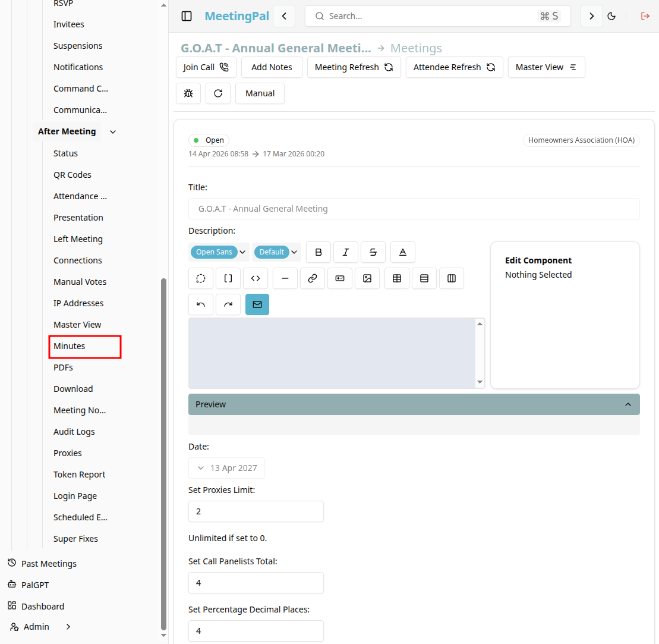Click the logout icon
The width and height of the screenshot is (659, 644).
[x=645, y=16]
